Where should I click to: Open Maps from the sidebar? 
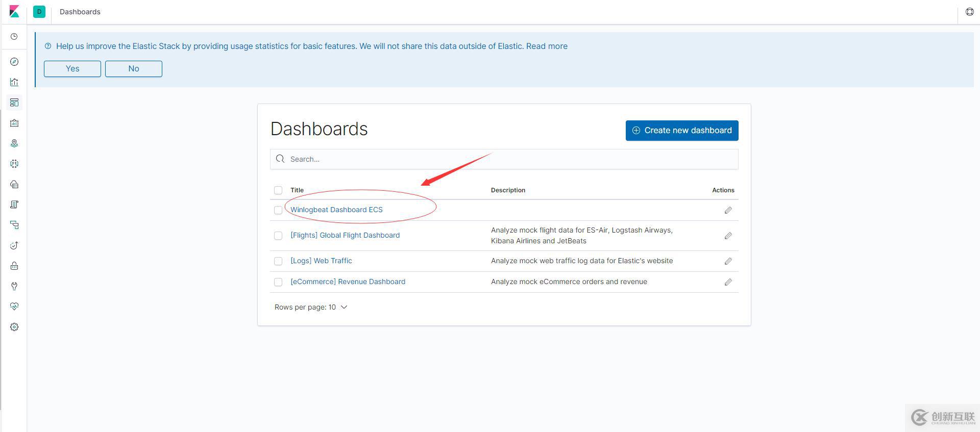[14, 143]
